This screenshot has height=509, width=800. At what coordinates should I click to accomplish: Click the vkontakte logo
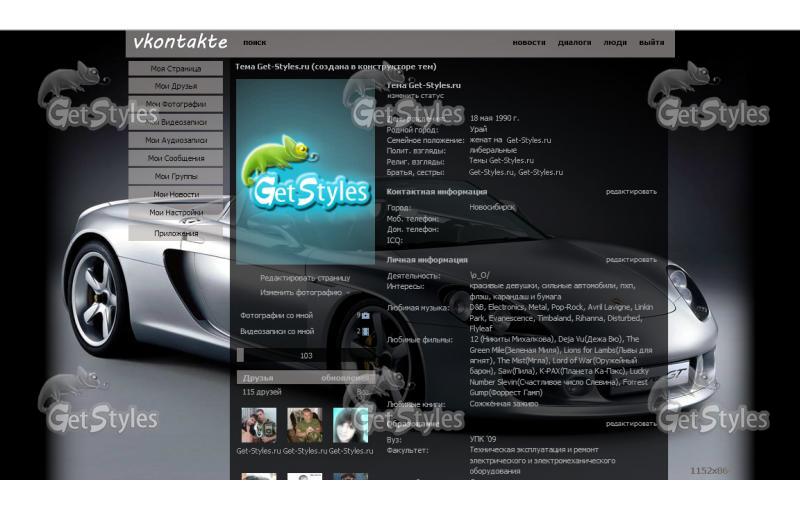click(x=180, y=42)
